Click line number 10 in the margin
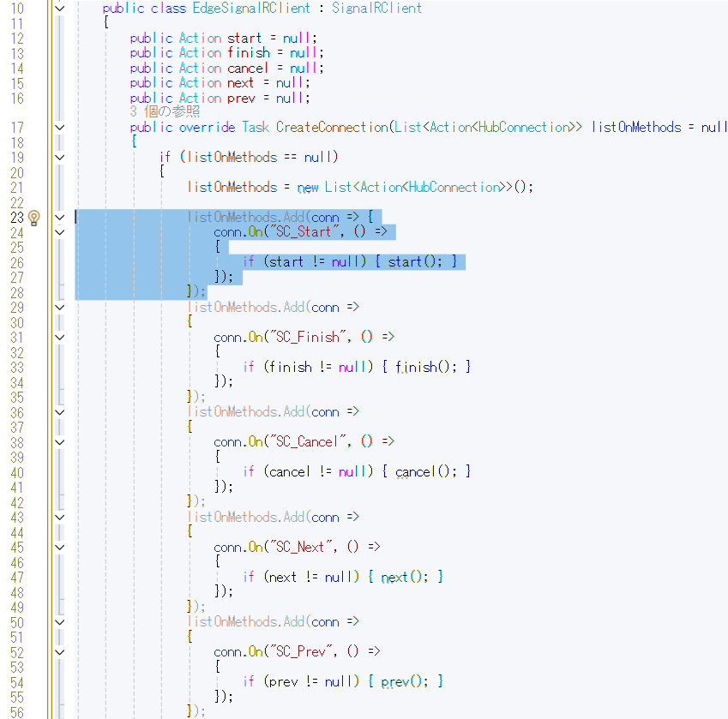Image resolution: width=728 pixels, height=719 pixels. click(x=17, y=9)
